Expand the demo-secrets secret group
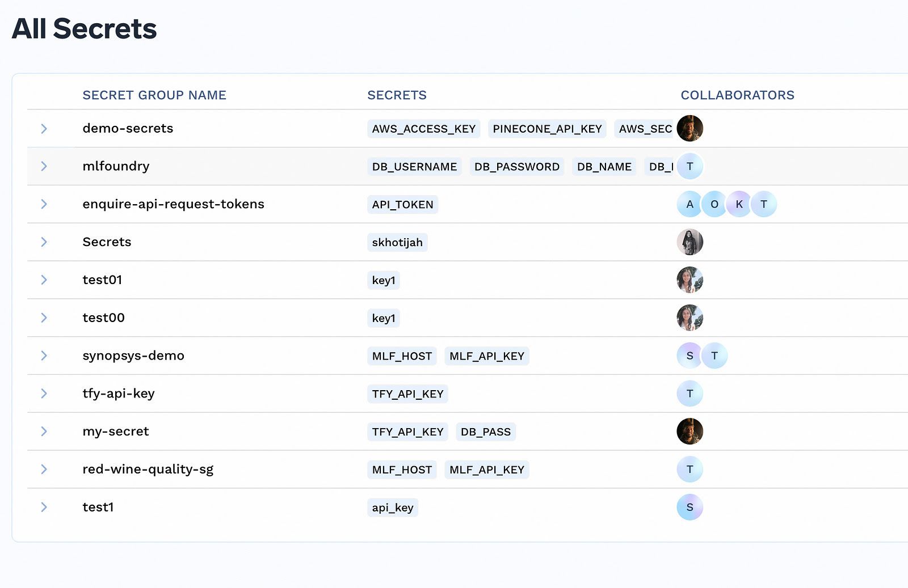908x588 pixels. [44, 128]
